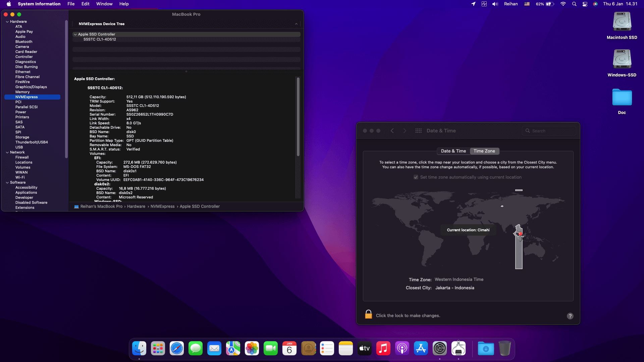The image size is (644, 362).
Task: Open App Store in Dock
Action: click(x=421, y=349)
